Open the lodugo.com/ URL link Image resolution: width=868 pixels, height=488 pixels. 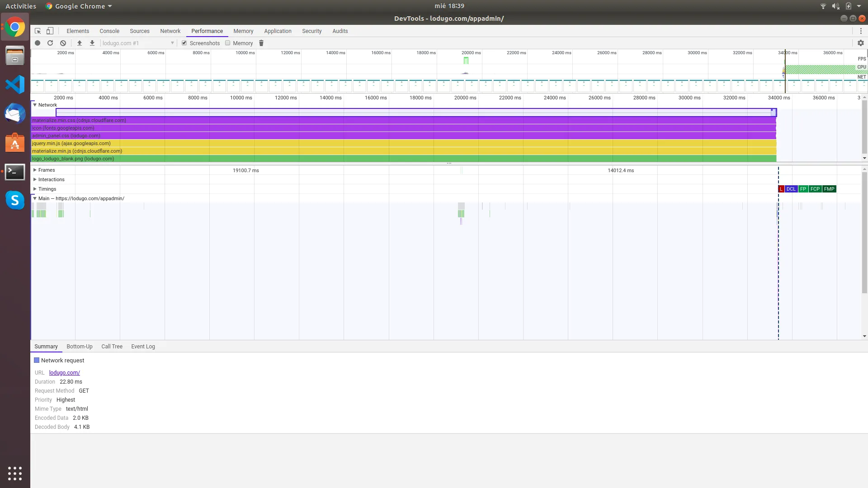point(64,373)
